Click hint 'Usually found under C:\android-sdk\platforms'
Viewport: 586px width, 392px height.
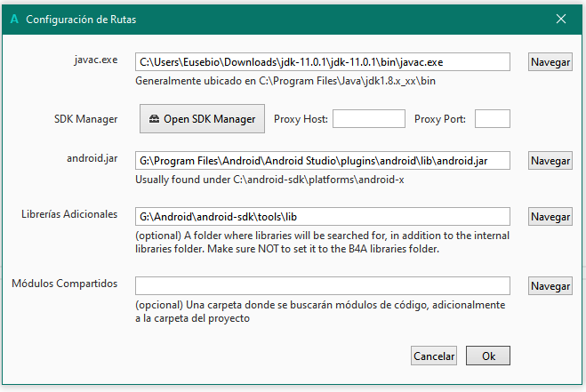pyautogui.click(x=269, y=180)
